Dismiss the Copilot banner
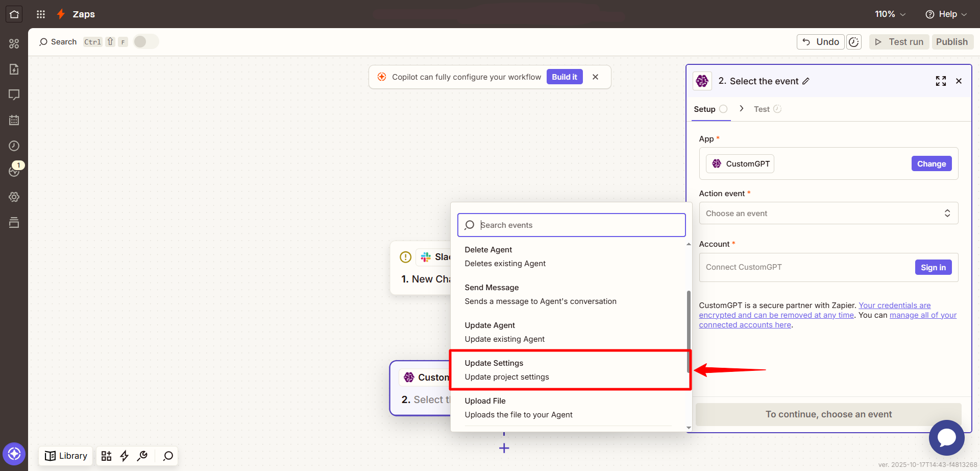The width and height of the screenshot is (980, 471). (595, 77)
